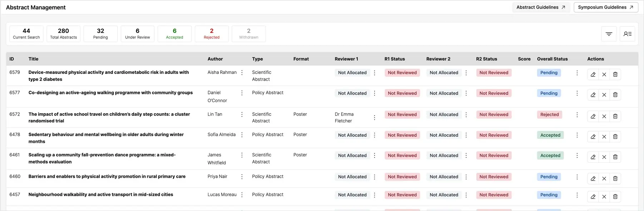Screen dimensions: 644x211
Task: Open Reviewer 1 menu for abstract 6579
Action: [375, 72]
